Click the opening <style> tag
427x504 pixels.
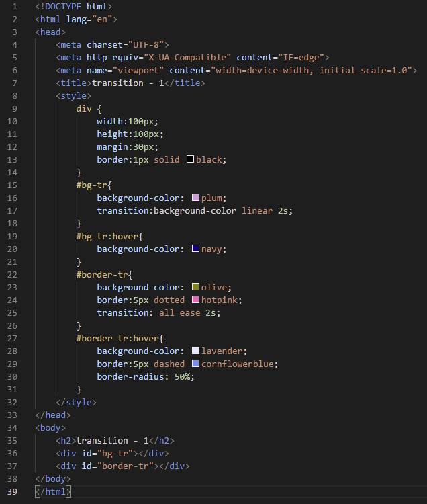(x=74, y=96)
